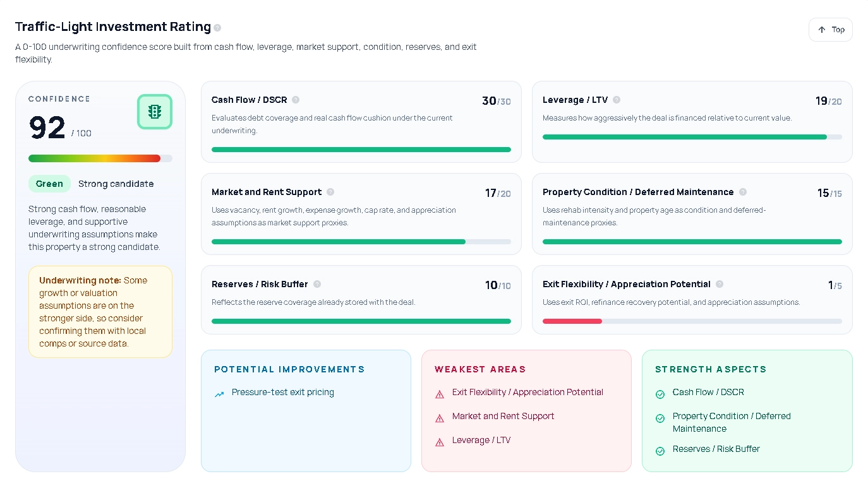
Task: Open the Leverage / LTV info tooltip
Action: tap(617, 99)
